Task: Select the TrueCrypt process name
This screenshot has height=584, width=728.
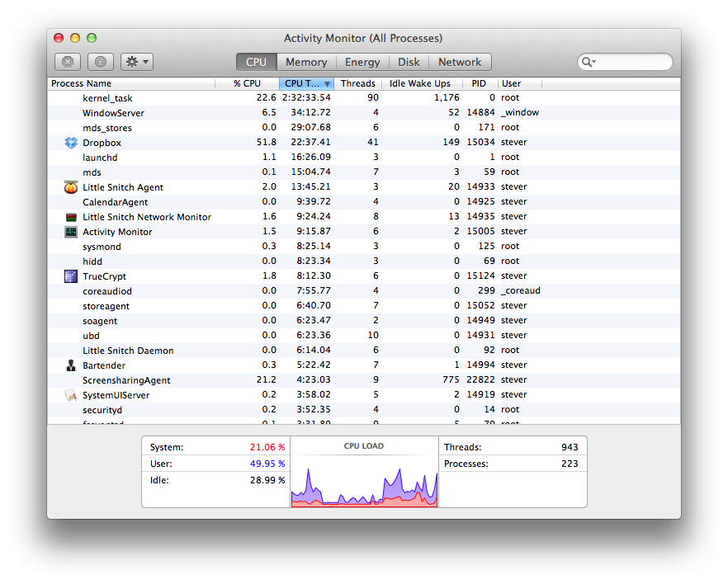Action: tap(105, 276)
